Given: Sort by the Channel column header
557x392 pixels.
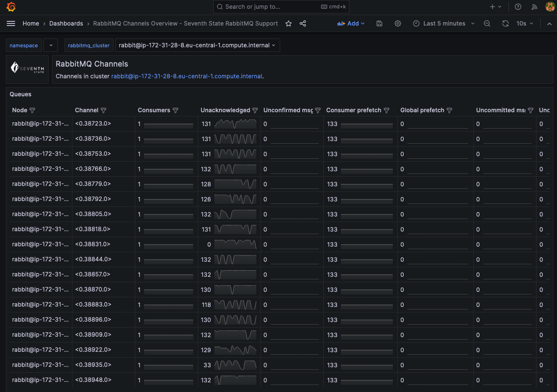Looking at the screenshot, I should coord(87,110).
